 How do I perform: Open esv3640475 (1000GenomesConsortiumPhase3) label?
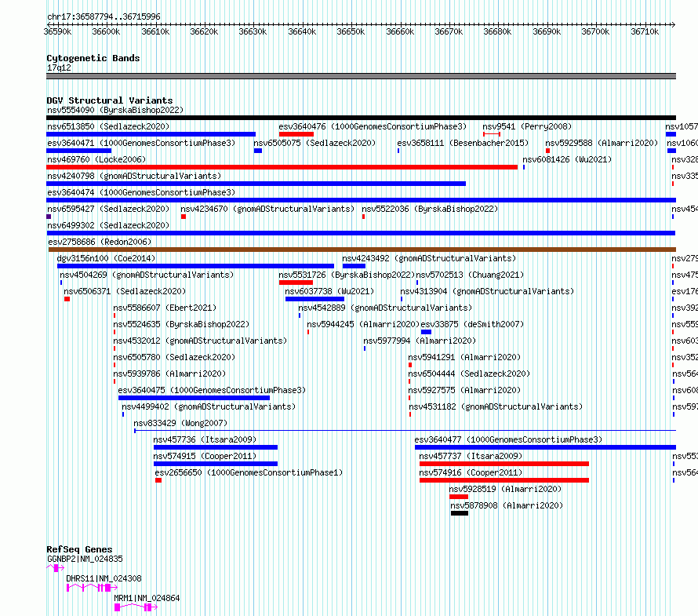click(x=212, y=390)
